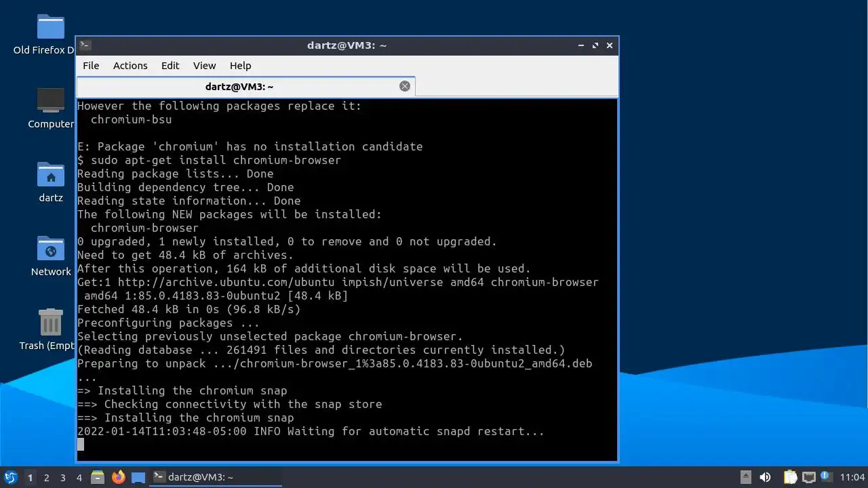Click the 'sudo apt-get install chromium-browser' command line
868x488 pixels.
209,160
